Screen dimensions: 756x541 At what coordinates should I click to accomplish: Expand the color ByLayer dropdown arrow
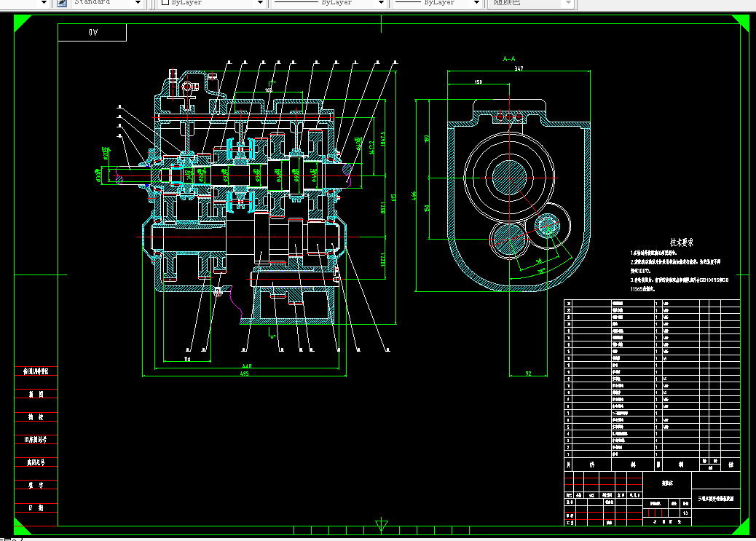pyautogui.click(x=260, y=3)
